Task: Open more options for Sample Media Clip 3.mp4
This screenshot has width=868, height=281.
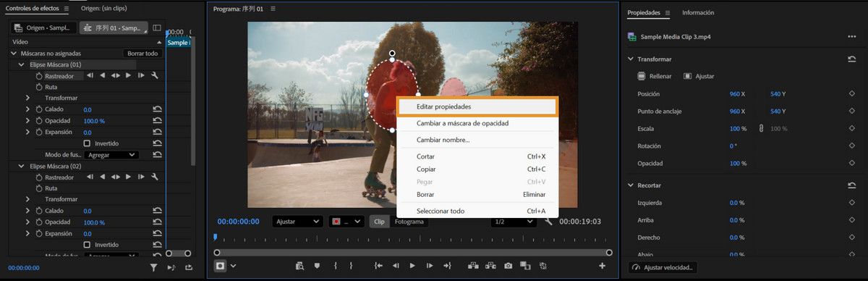Action: [x=851, y=36]
